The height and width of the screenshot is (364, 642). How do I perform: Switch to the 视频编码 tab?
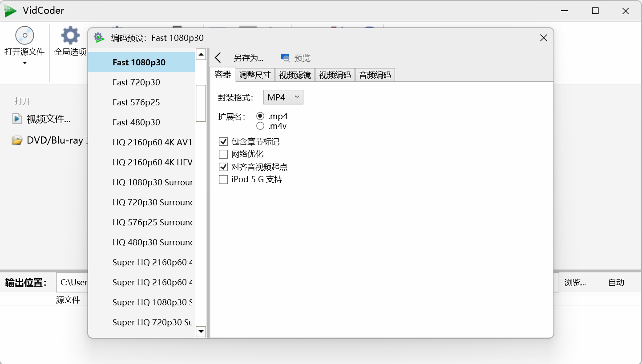[335, 75]
